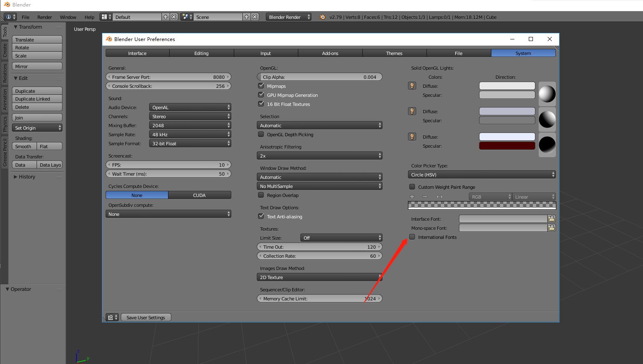Expand the History panel
The height and width of the screenshot is (364, 643).
point(16,177)
